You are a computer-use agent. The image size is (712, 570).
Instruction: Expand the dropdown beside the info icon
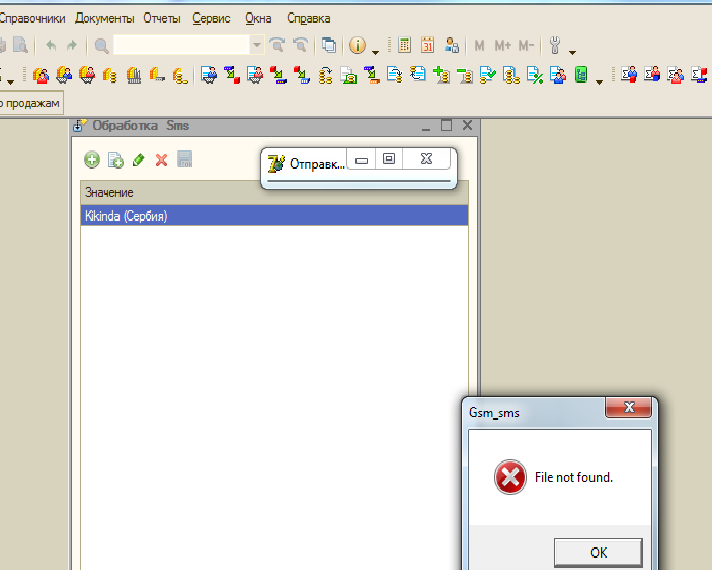375,52
